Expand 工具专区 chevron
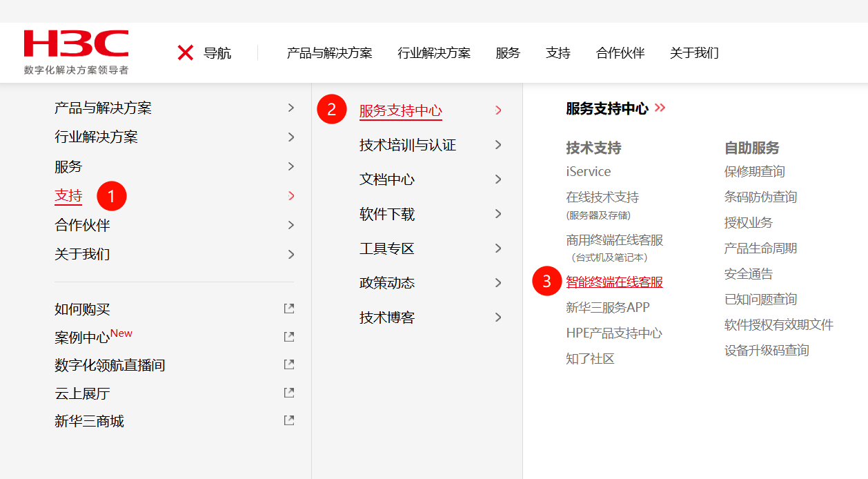 [498, 248]
